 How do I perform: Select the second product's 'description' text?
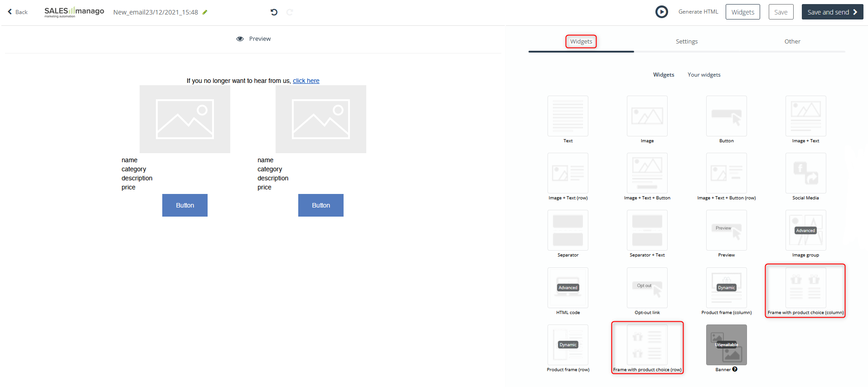click(273, 178)
